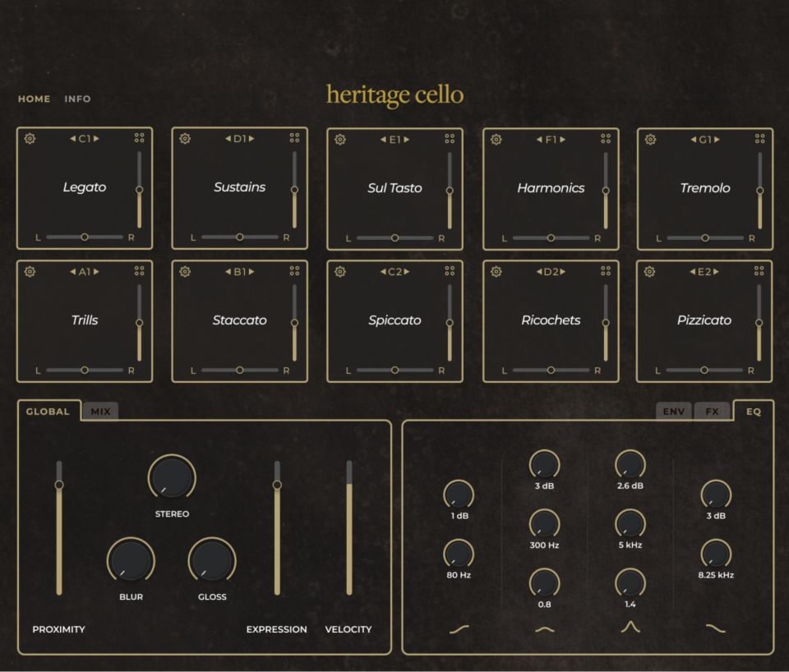Image resolution: width=789 pixels, height=672 pixels.
Task: Step keyswitch A1 down with left arrow
Action: click(72, 272)
